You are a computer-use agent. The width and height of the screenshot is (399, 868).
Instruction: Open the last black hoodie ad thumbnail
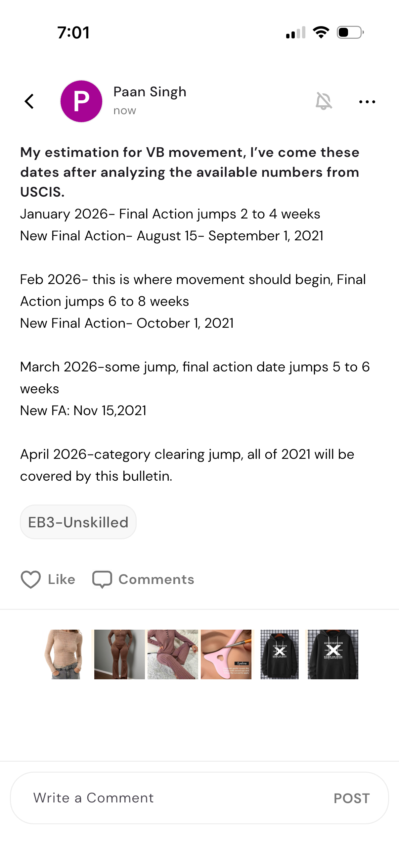333,654
